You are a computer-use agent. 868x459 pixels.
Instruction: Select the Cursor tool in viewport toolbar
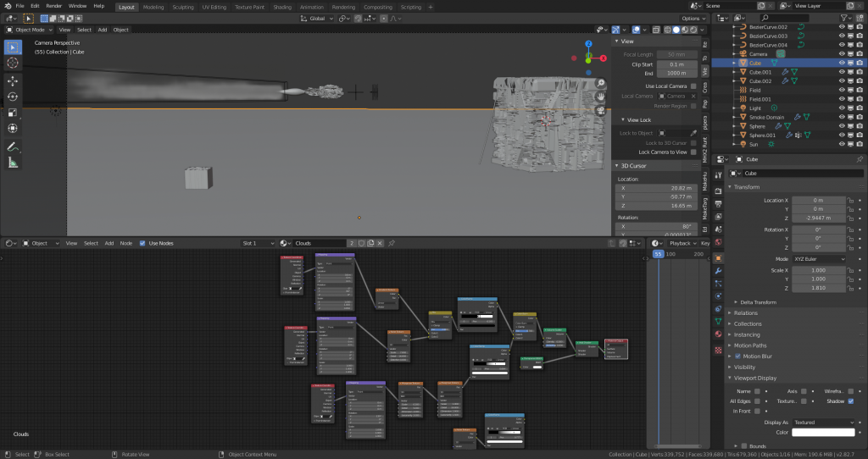(12, 63)
